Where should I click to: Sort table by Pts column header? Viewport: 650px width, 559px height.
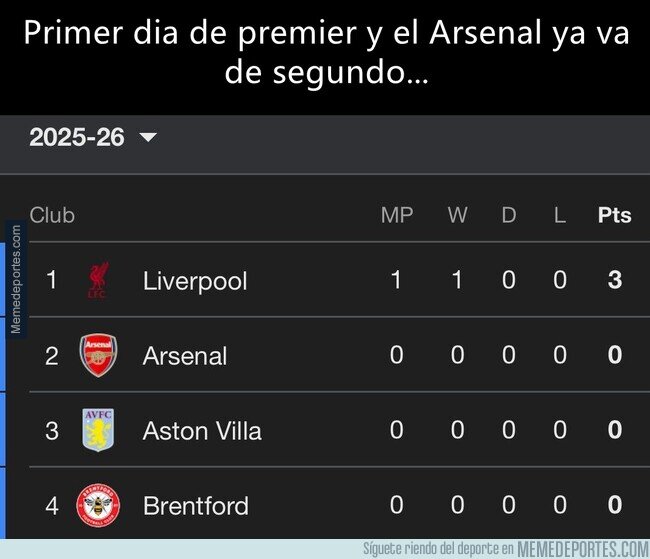614,215
